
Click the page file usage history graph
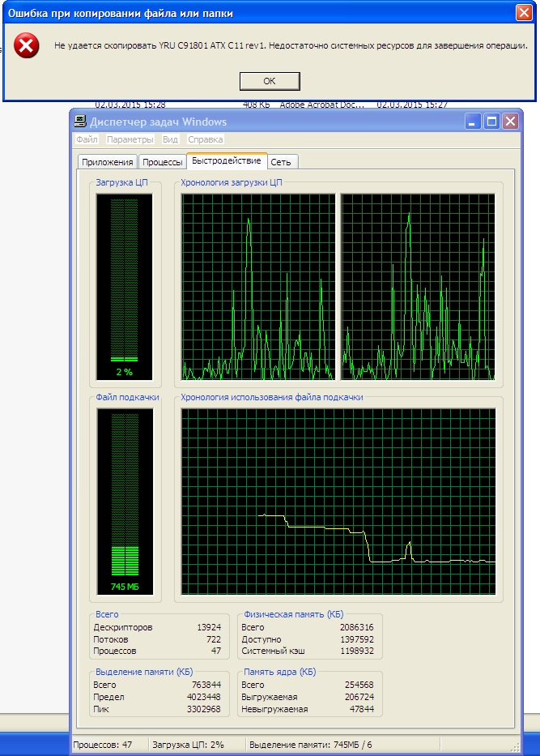(x=338, y=502)
